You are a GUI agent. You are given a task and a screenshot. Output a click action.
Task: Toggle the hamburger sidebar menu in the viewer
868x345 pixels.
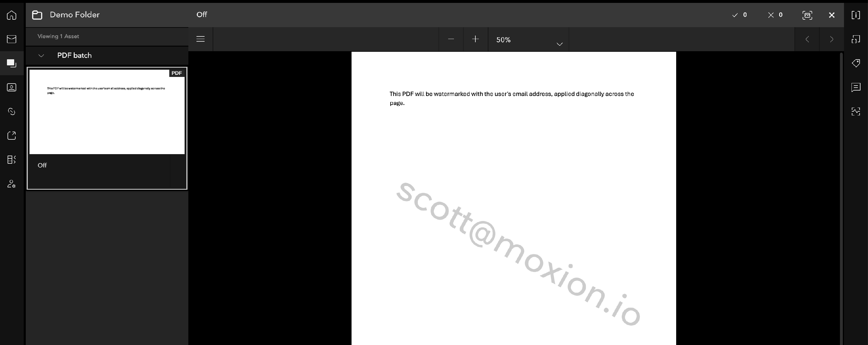tap(201, 39)
